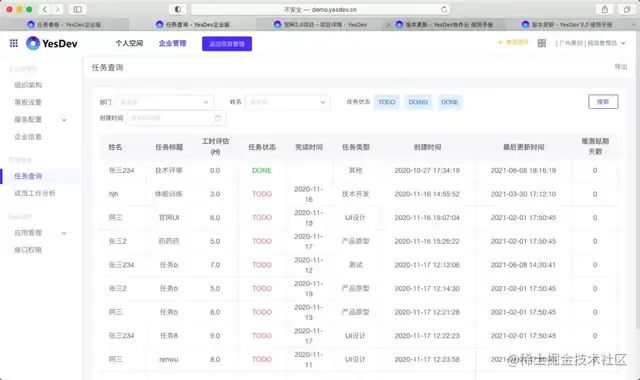Click 导出 link at top right
Image resolution: width=640 pixels, height=380 pixels.
tap(621, 67)
